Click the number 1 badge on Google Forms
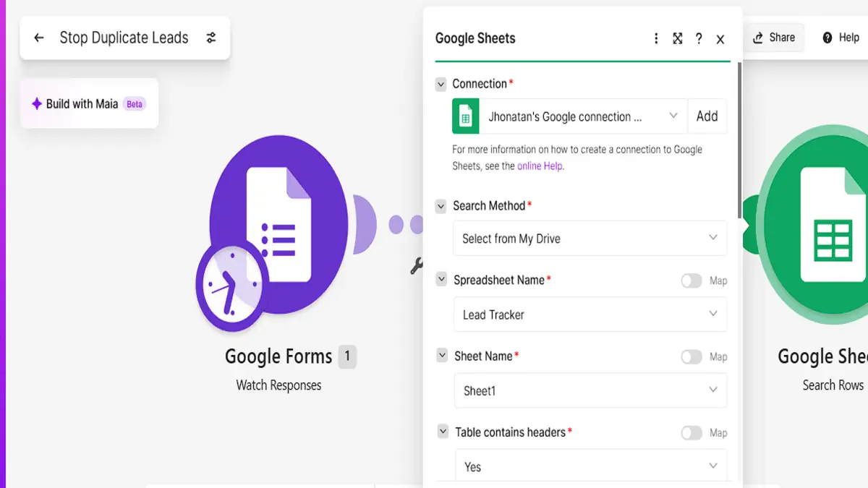 347,356
